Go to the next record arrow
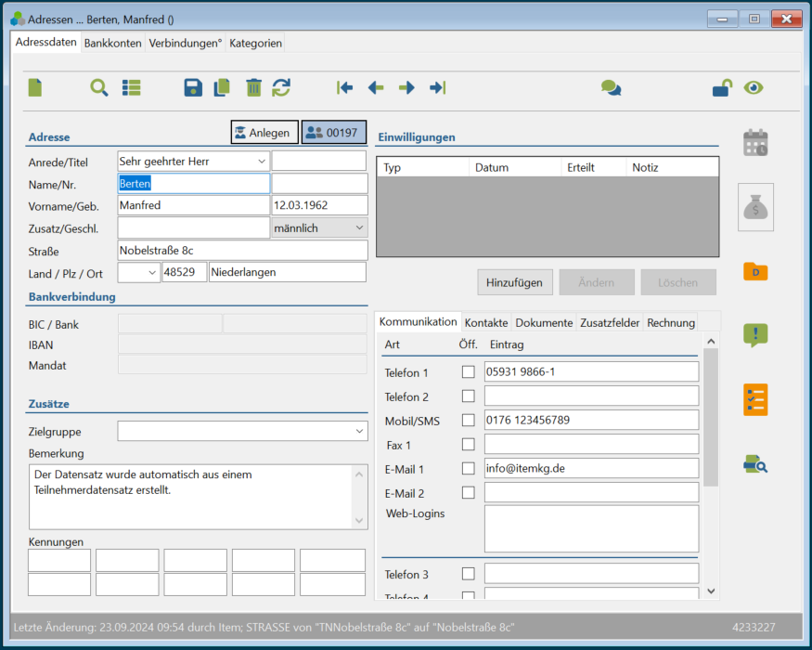The height and width of the screenshot is (650, 812). (406, 87)
